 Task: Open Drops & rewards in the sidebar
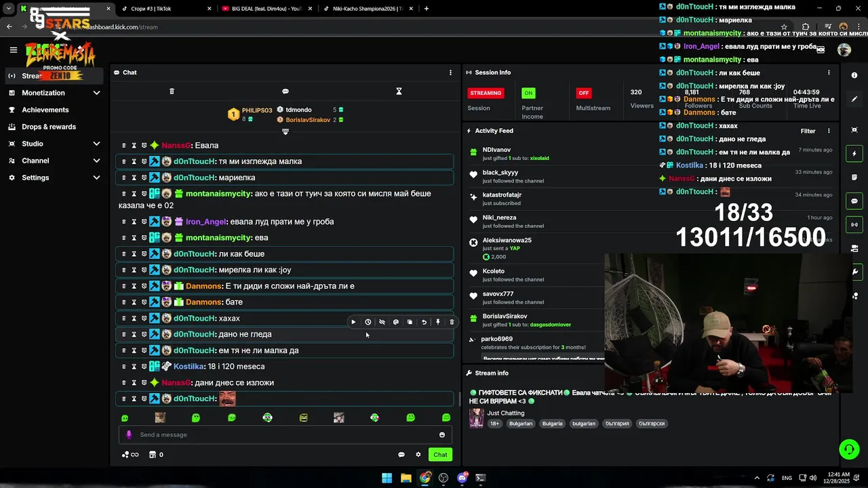coord(54,127)
